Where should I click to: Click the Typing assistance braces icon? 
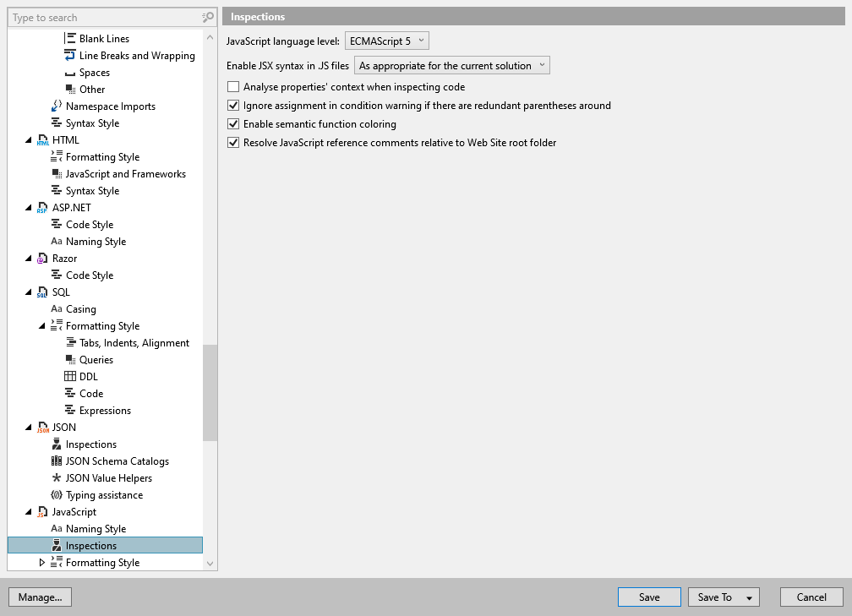click(x=57, y=495)
